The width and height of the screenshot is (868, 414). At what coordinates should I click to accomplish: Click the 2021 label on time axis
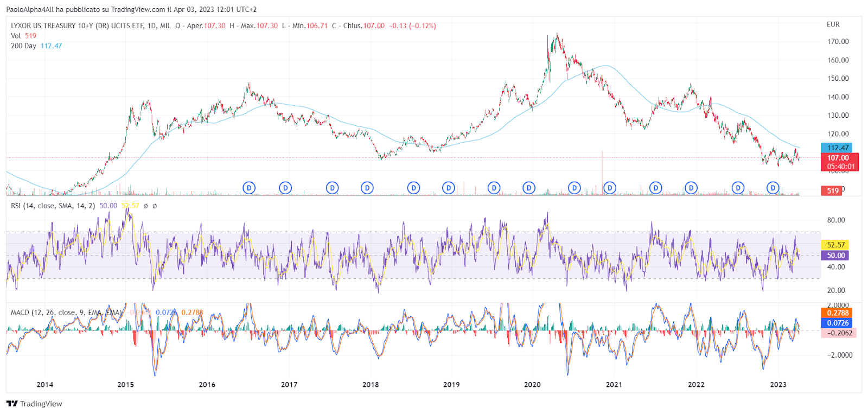614,385
